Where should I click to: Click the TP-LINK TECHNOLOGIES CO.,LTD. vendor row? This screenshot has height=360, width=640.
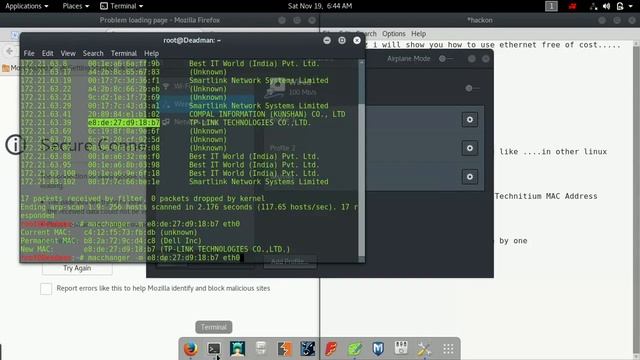coord(250,122)
